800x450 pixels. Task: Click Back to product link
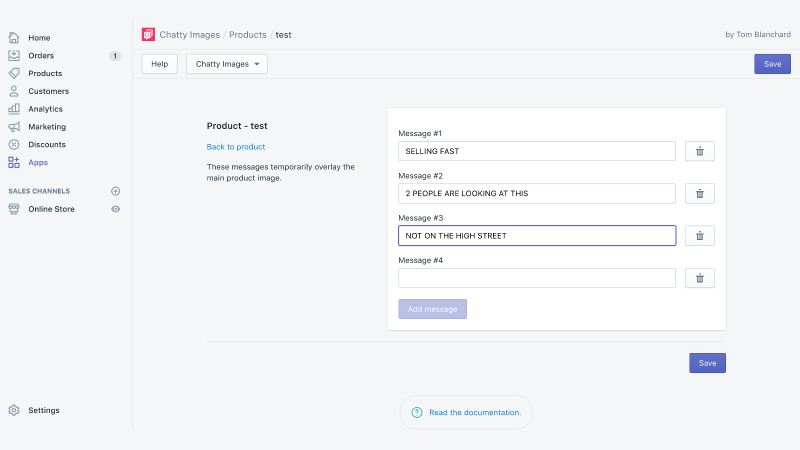click(x=236, y=147)
